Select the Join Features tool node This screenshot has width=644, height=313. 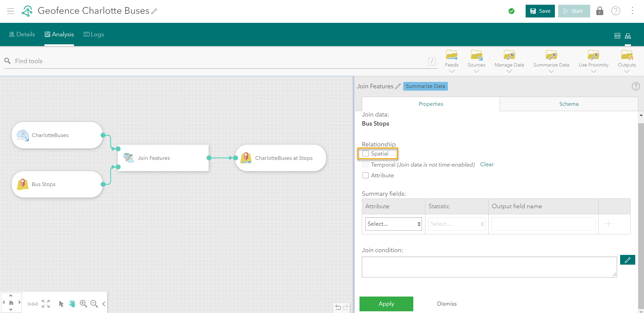[163, 158]
